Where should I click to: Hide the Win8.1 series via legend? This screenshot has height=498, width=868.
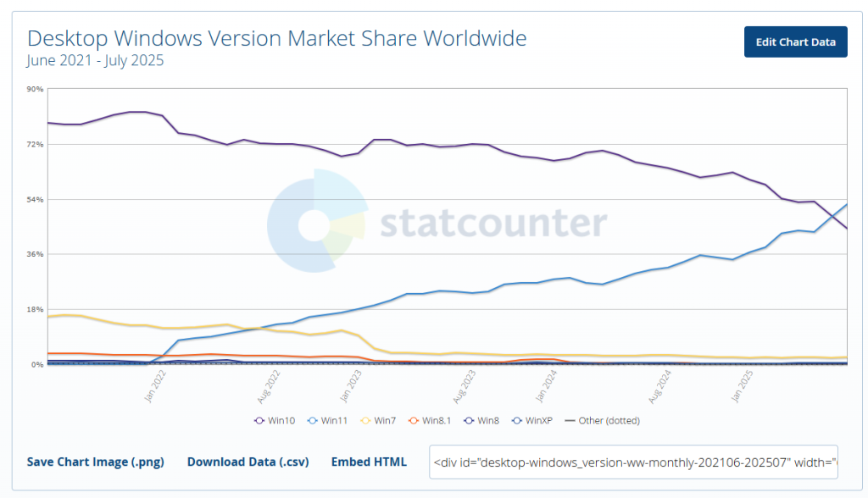coord(430,421)
